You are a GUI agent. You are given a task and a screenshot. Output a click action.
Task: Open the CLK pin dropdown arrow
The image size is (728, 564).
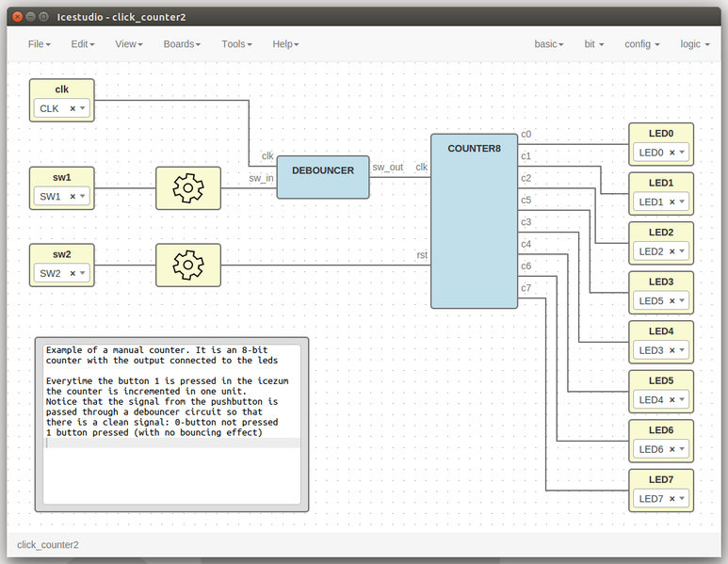[83, 109]
